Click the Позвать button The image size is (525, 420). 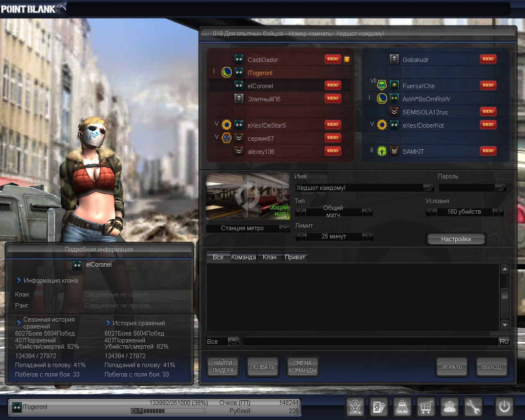(x=262, y=367)
